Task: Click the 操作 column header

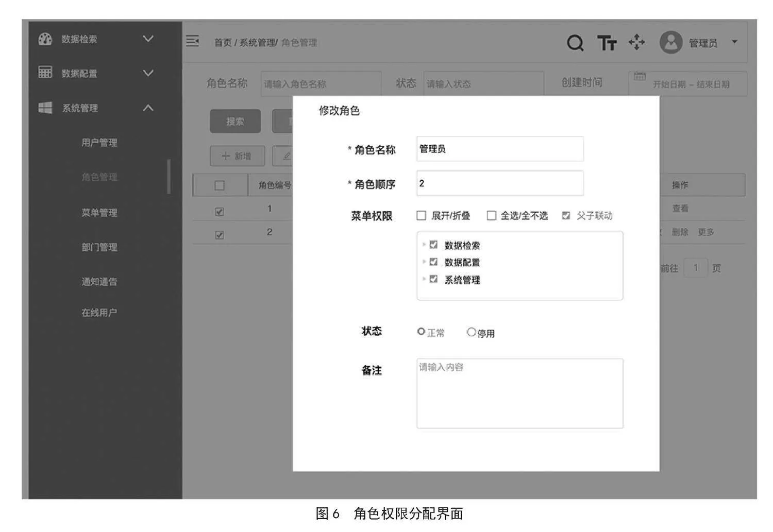Action: (x=680, y=185)
